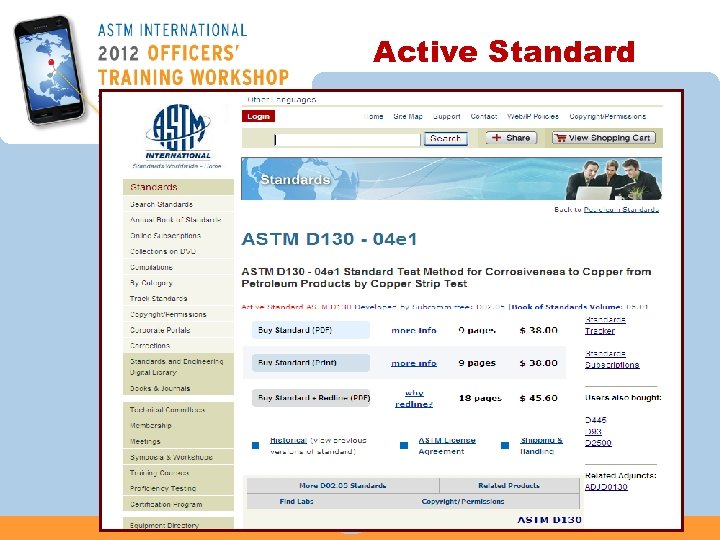Open Standards and Engineering Digital Library
720x540 pixels.
(x=176, y=367)
